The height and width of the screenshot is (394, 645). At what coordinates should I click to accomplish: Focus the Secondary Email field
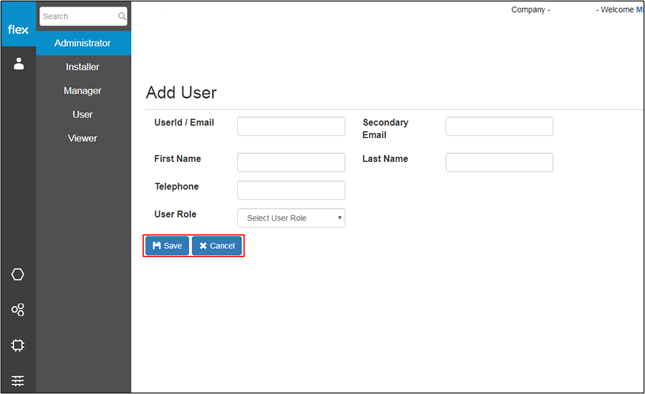coord(499,126)
